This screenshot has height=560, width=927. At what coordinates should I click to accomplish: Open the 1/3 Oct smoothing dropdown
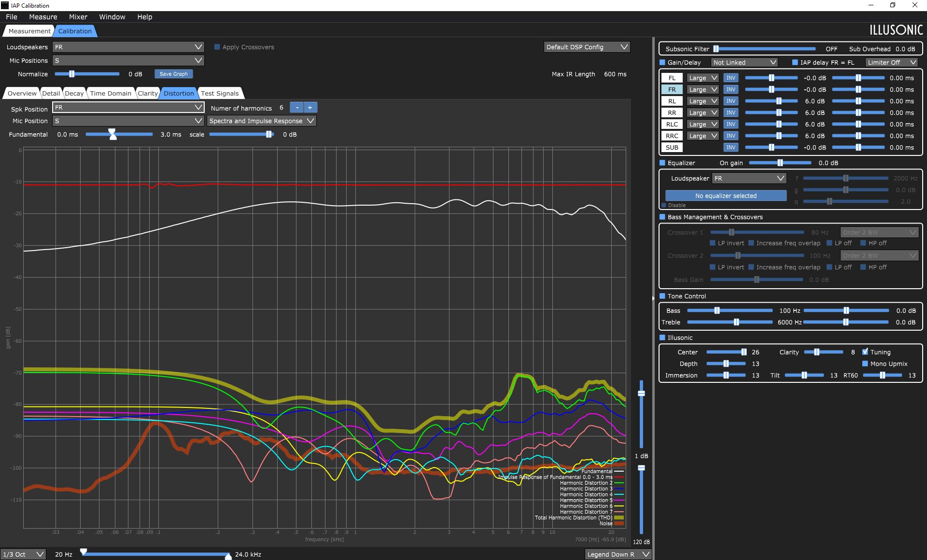point(23,554)
